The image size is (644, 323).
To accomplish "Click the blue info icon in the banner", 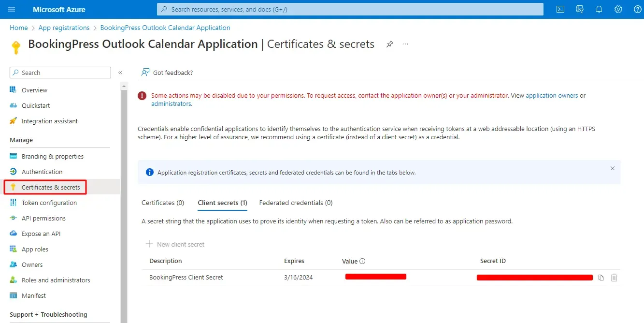I will click(x=149, y=173).
